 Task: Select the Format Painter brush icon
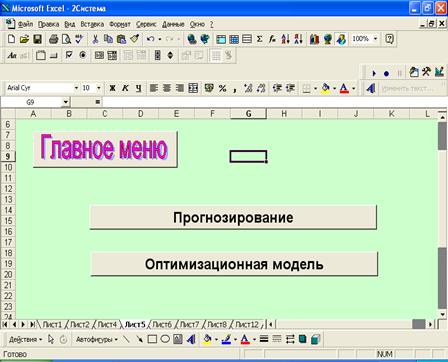tap(135, 39)
